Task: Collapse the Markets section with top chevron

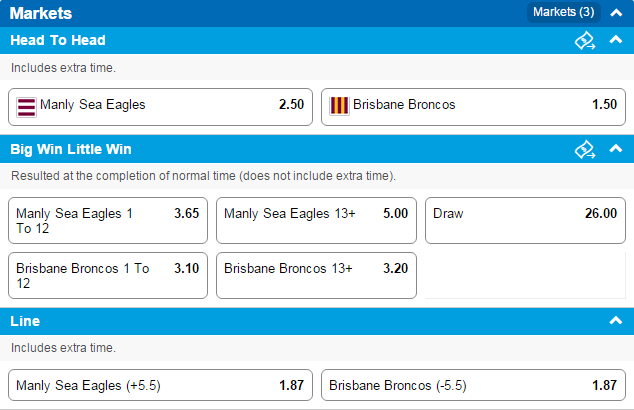Action: (616, 13)
